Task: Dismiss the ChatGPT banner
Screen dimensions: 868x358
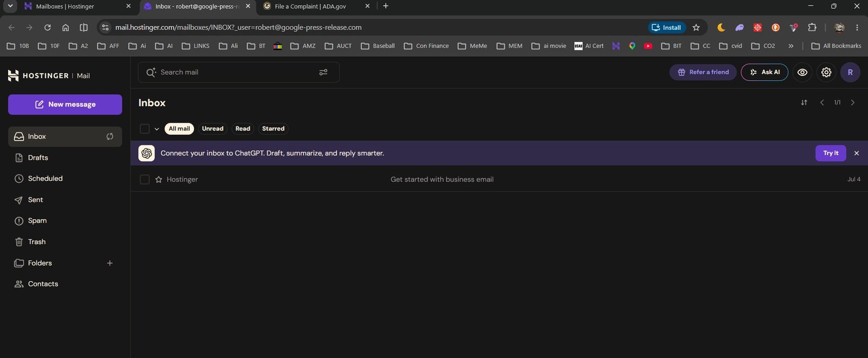Action: point(857,154)
